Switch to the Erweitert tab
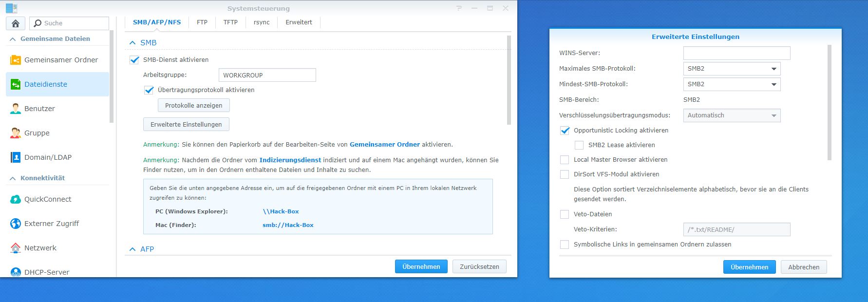The image size is (868, 302). (299, 22)
